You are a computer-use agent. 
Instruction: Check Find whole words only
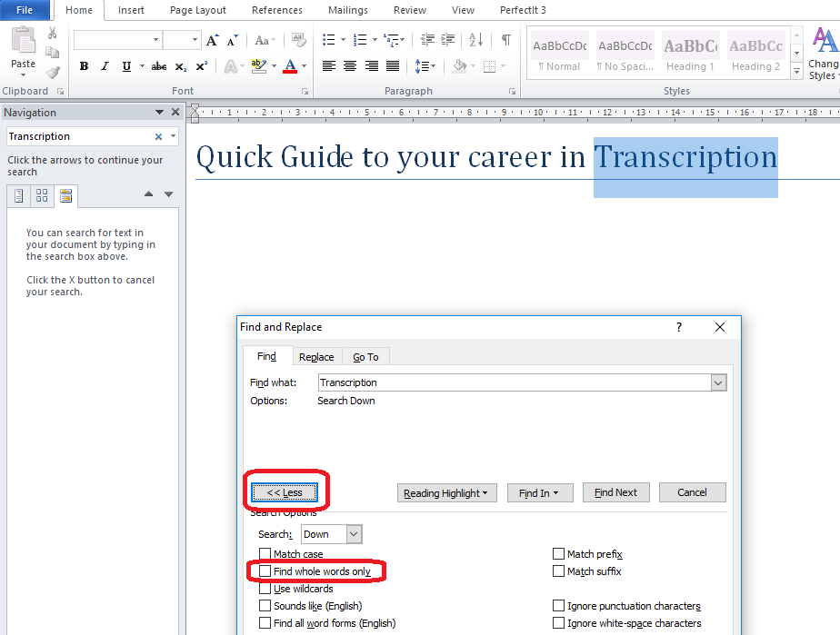tap(265, 571)
